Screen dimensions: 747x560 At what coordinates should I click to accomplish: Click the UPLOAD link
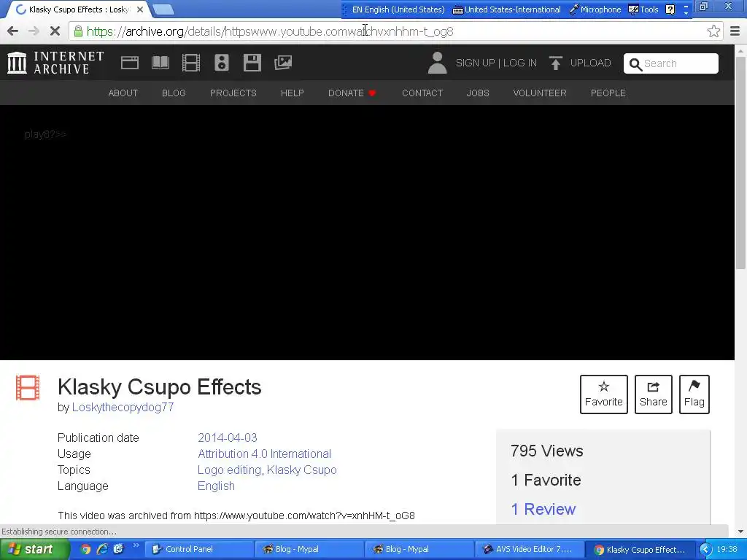tap(590, 63)
